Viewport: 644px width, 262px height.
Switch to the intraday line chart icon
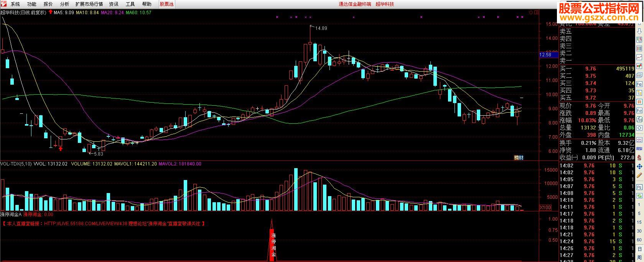(639, 57)
